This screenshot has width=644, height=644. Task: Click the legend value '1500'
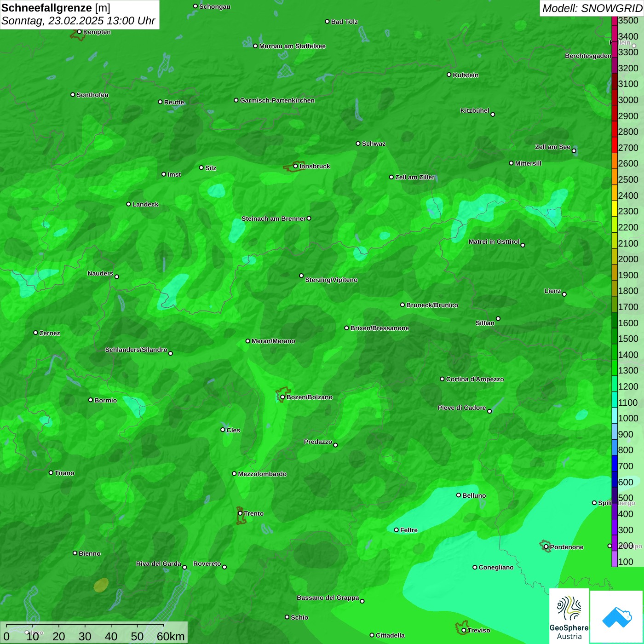click(x=628, y=339)
